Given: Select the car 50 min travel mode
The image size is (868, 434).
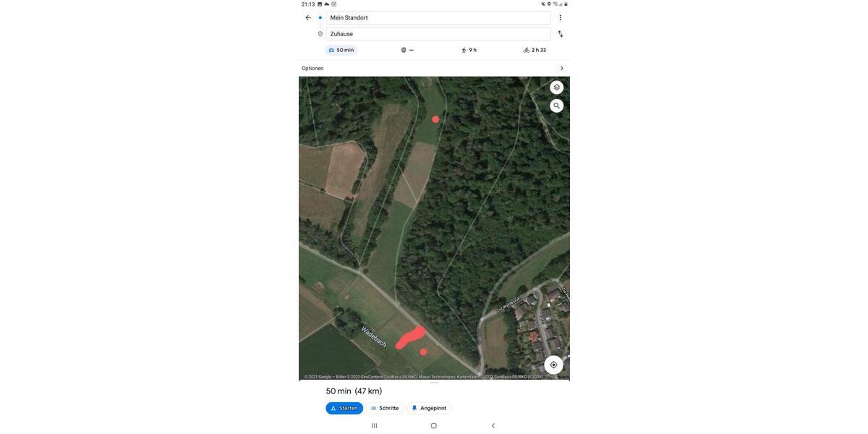Looking at the screenshot, I should click(x=341, y=50).
